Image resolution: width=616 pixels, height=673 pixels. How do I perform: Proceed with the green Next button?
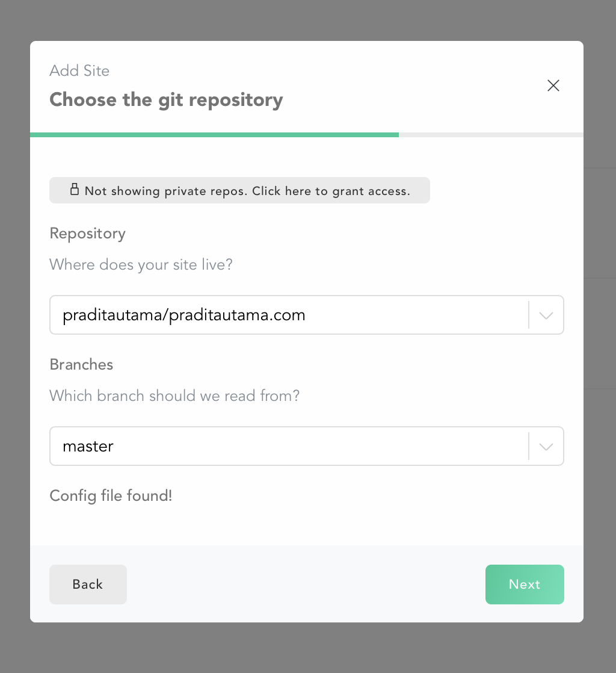(x=525, y=584)
